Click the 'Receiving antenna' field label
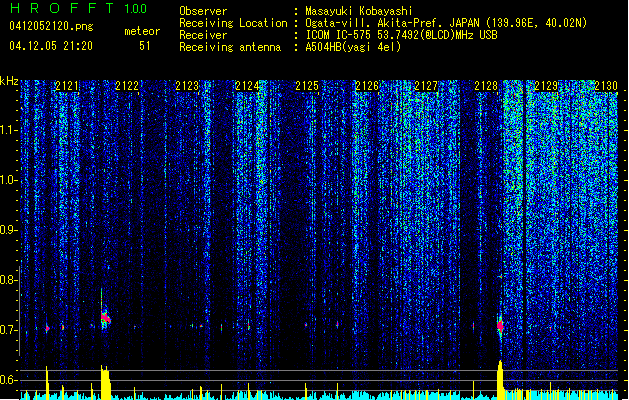 [x=230, y=47]
